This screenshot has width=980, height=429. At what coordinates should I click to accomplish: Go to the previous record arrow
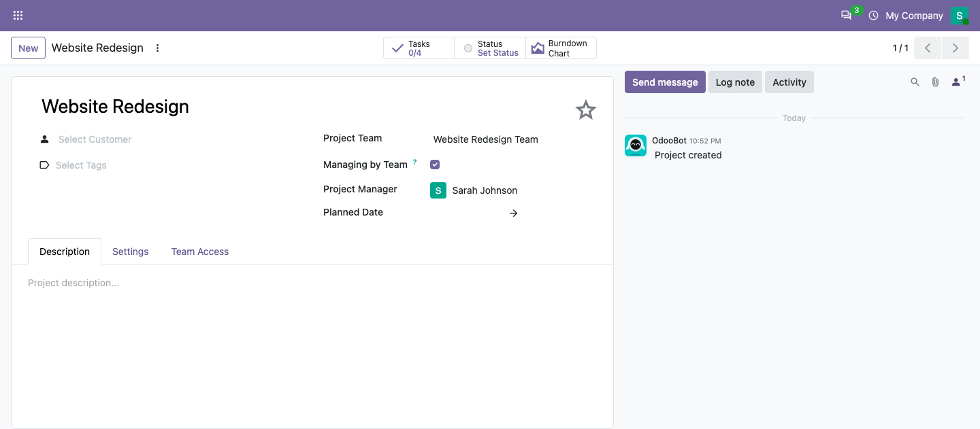pos(928,48)
